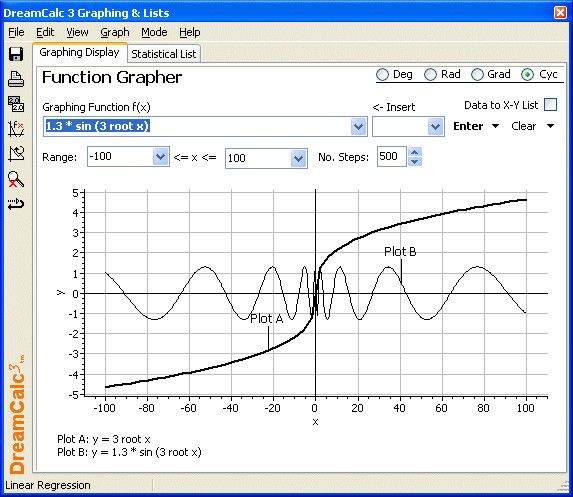
Task: Click the Enter button
Action: (468, 126)
